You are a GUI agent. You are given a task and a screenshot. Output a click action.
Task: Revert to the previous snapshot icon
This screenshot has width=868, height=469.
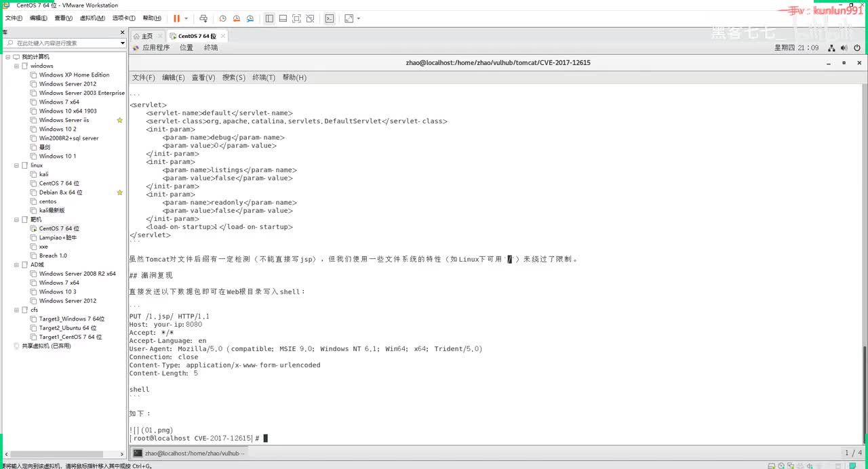[x=237, y=18]
